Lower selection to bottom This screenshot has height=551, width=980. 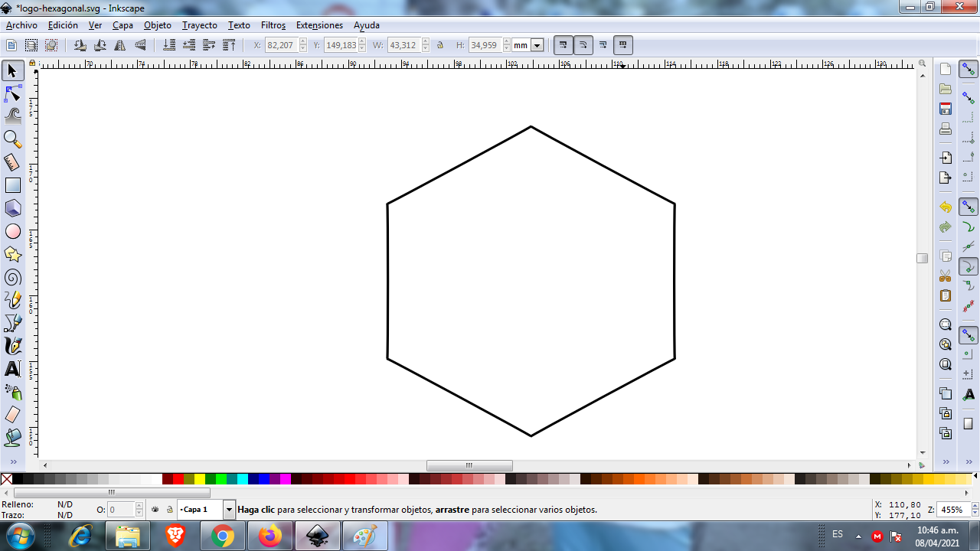[x=169, y=45]
